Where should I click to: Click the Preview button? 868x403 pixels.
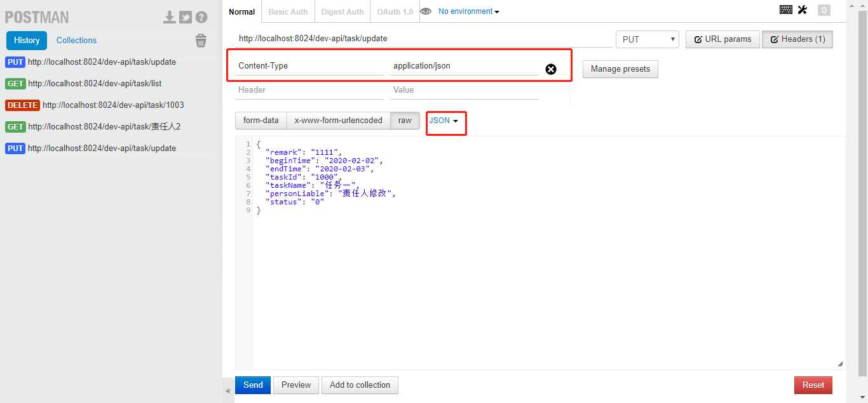coord(296,385)
